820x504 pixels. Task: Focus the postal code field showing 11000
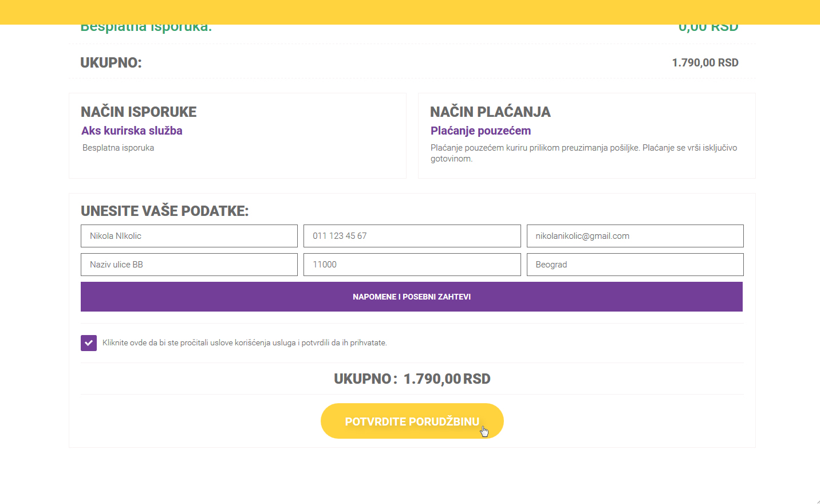pos(412,265)
